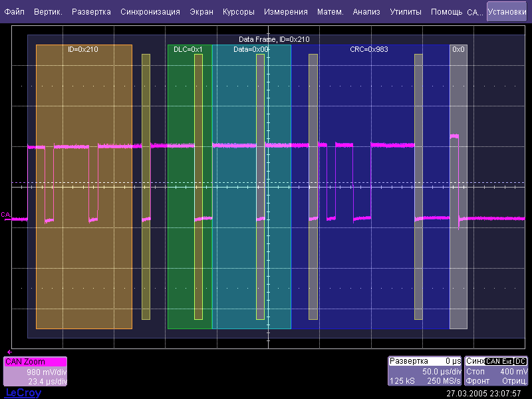This screenshot has width=532, height=399.
Task: Open the Развертка timebase menu
Action: click(91, 12)
